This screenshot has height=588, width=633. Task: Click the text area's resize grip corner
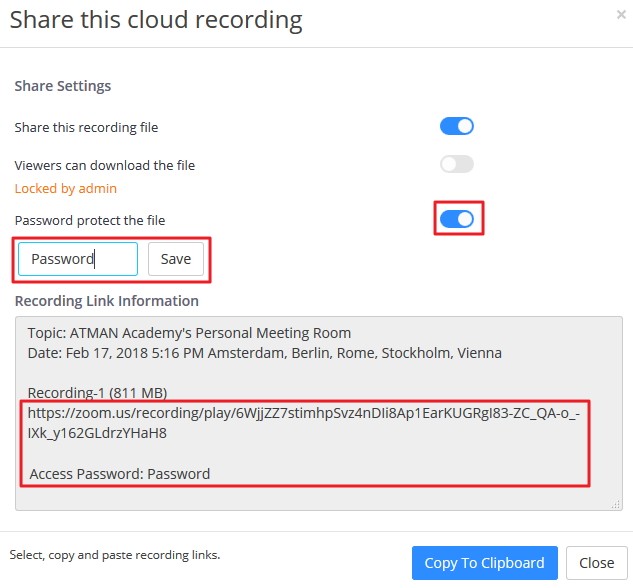[x=615, y=505]
